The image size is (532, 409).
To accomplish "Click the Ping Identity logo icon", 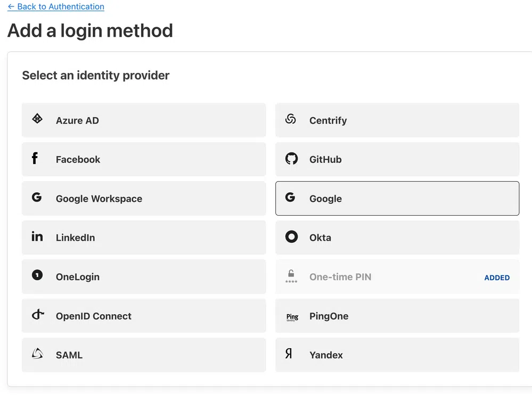I will [292, 317].
